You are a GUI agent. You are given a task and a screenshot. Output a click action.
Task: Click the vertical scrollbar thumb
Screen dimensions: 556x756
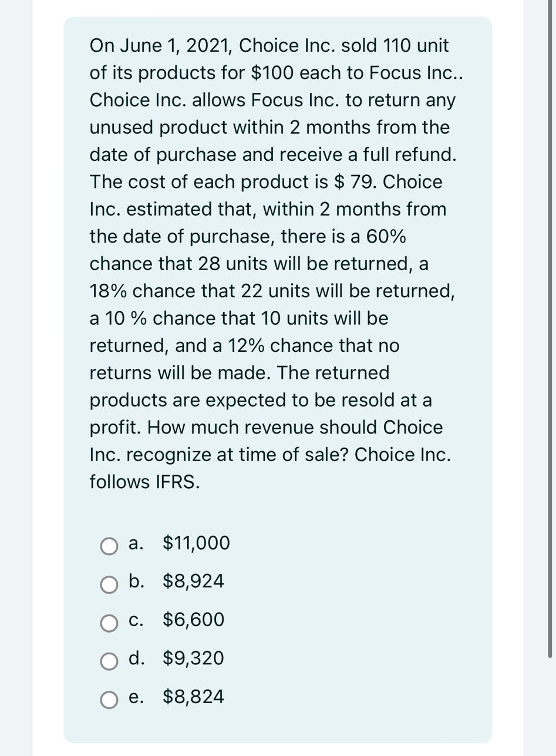pyautogui.click(x=550, y=329)
